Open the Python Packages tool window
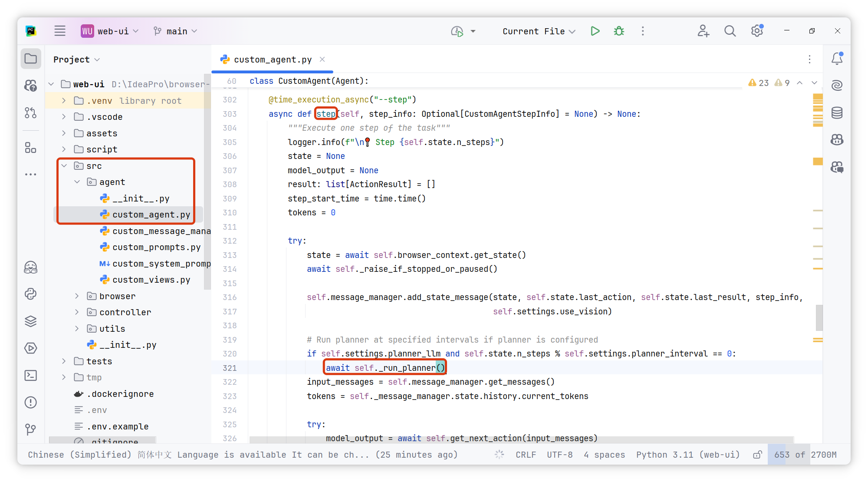Viewport: 868px width, 482px height. point(31,294)
